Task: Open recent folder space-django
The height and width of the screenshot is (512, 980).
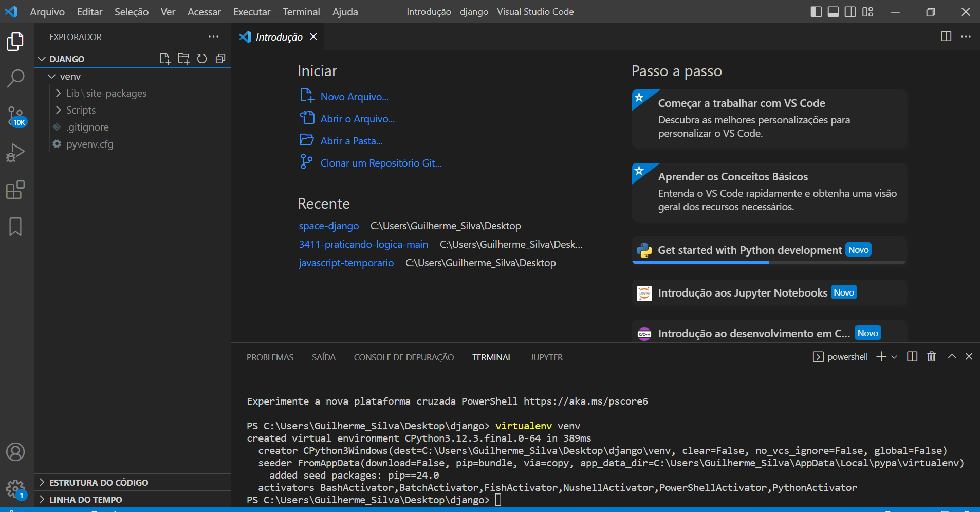Action: [x=329, y=226]
